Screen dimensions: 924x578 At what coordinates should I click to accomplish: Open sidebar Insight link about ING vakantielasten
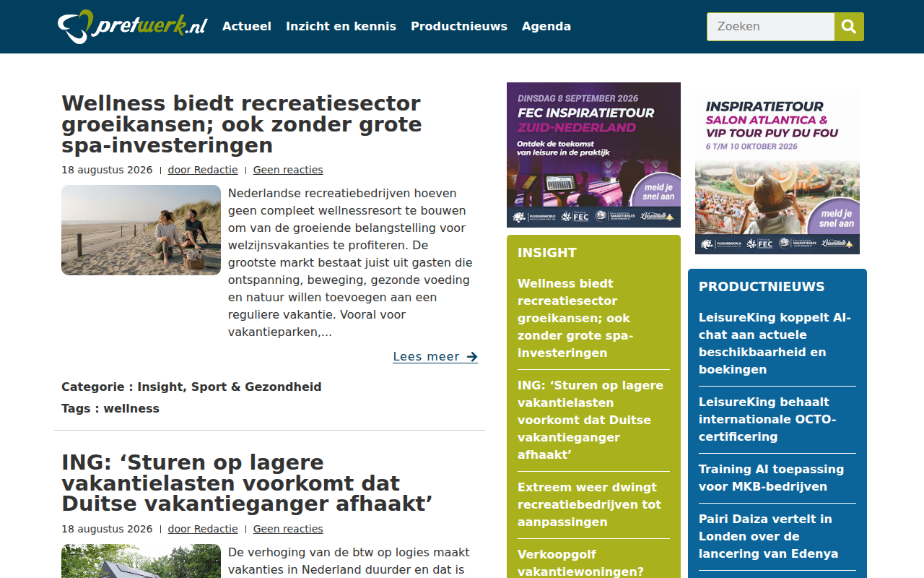pos(590,420)
